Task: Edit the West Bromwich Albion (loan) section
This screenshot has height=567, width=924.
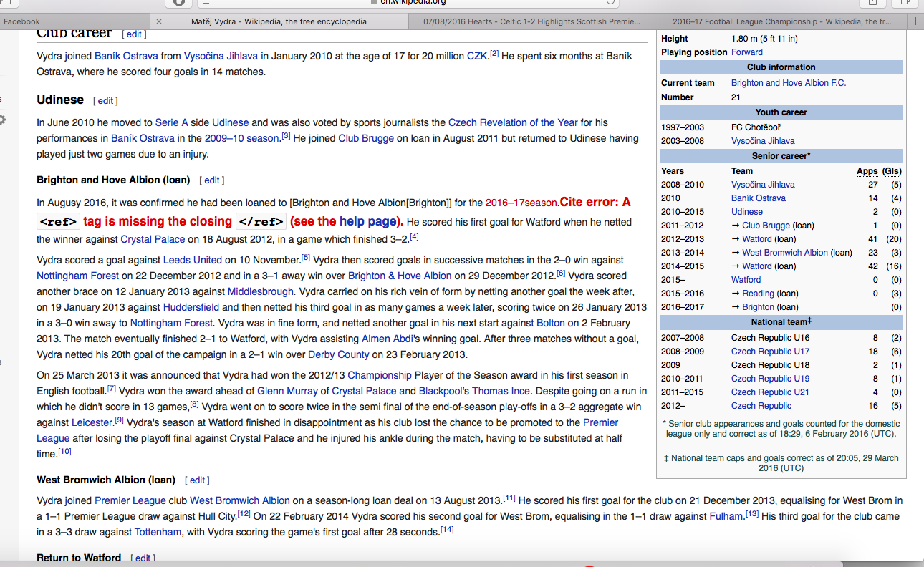Action: pos(197,480)
